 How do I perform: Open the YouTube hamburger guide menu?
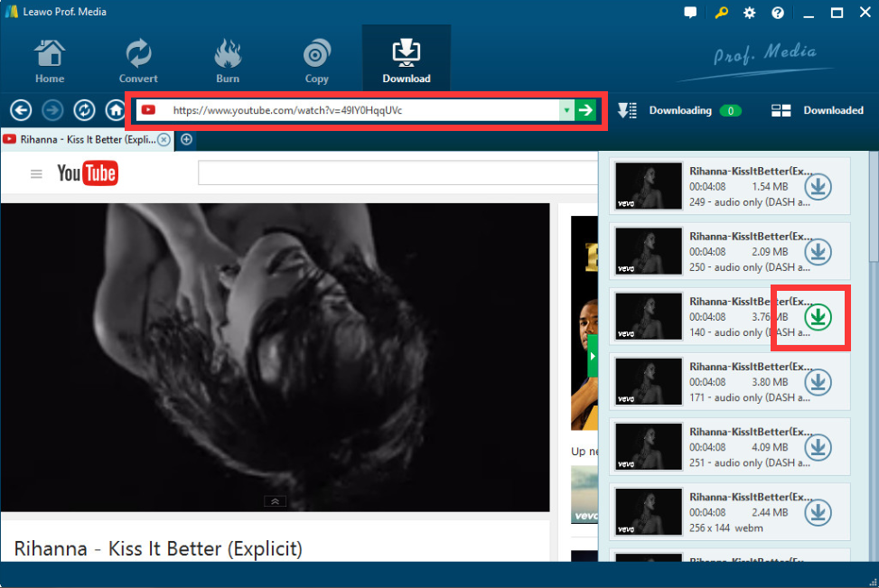point(36,174)
